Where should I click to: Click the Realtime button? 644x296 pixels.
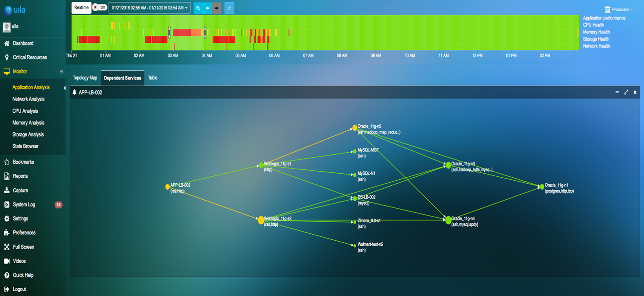click(x=81, y=8)
